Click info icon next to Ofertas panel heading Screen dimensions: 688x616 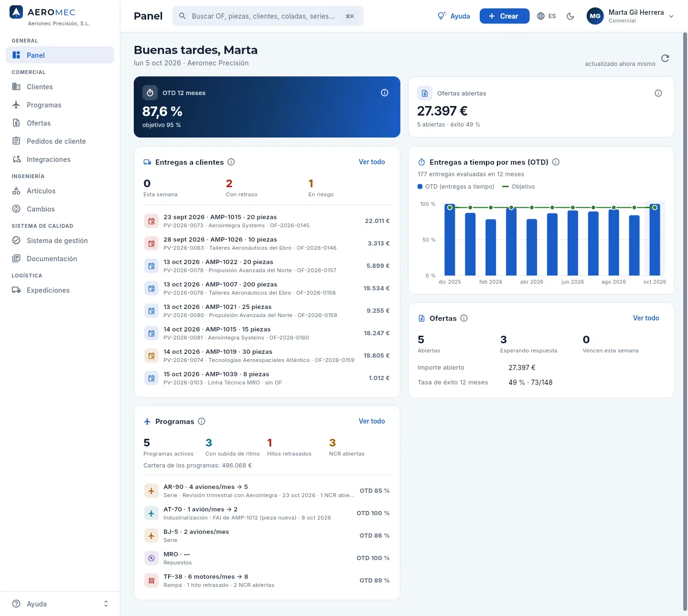click(x=464, y=318)
